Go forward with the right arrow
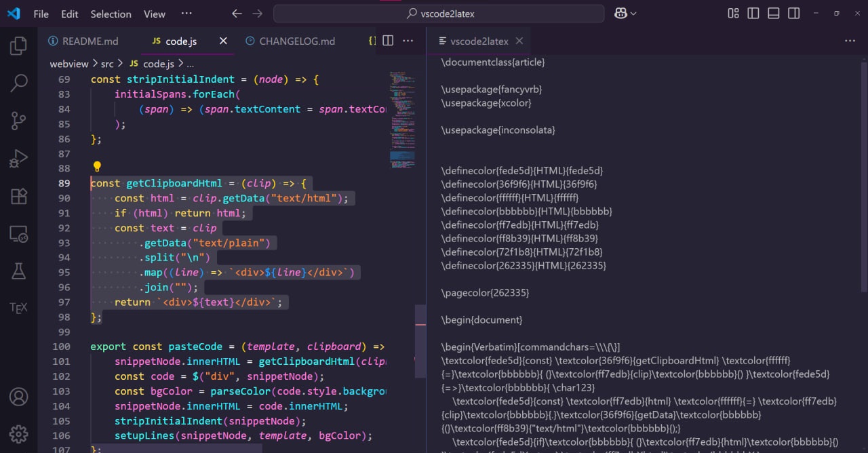The height and width of the screenshot is (453, 868). point(257,14)
